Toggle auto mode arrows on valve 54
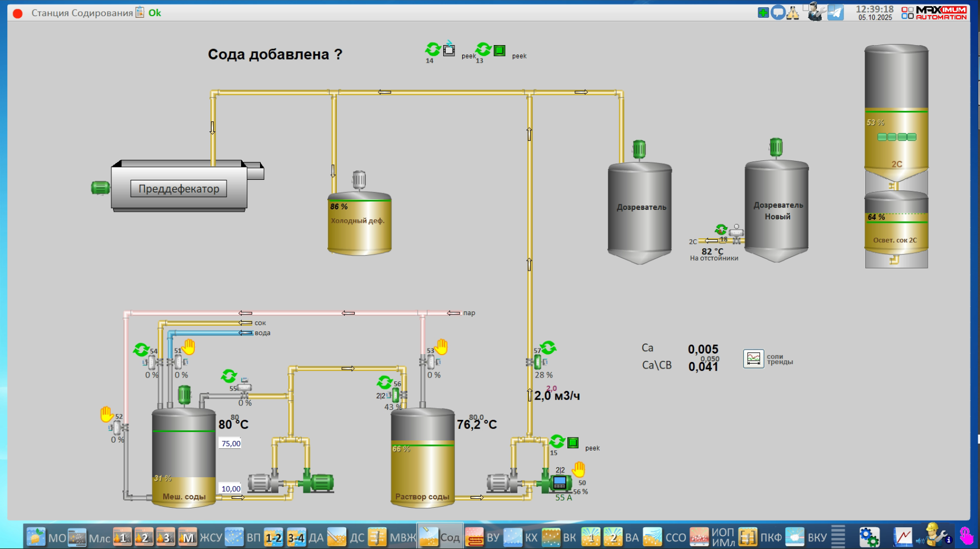The width and height of the screenshot is (980, 549). pyautogui.click(x=141, y=350)
